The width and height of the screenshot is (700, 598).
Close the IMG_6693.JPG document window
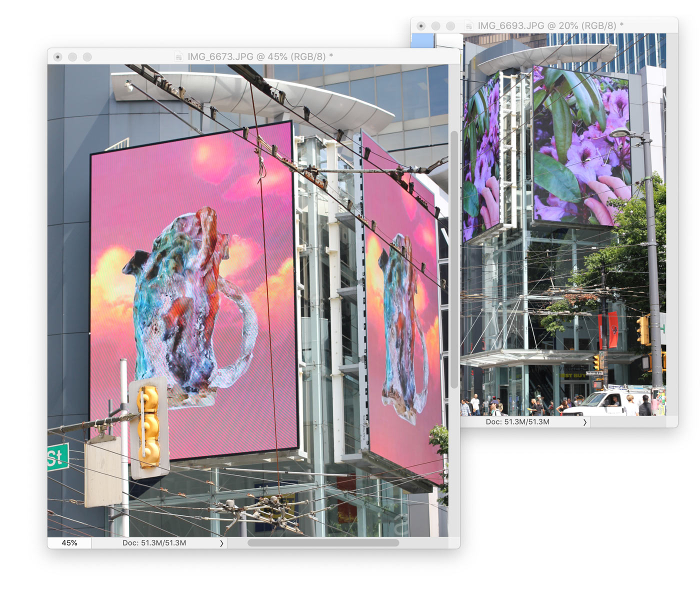coord(421,26)
